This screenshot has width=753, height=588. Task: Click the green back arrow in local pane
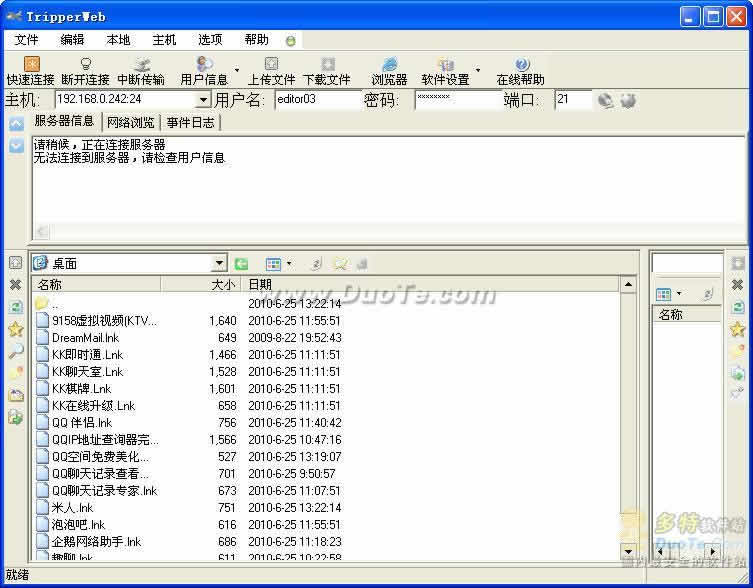click(241, 264)
